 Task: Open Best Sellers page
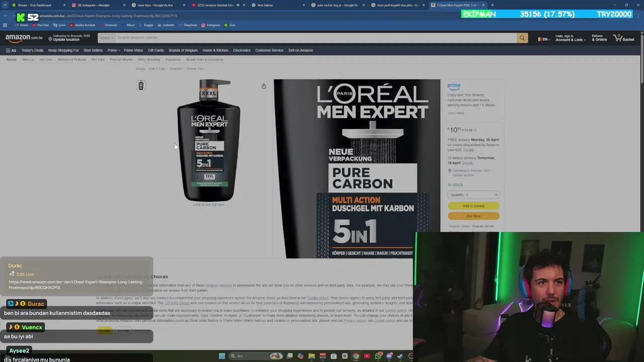[x=93, y=50]
